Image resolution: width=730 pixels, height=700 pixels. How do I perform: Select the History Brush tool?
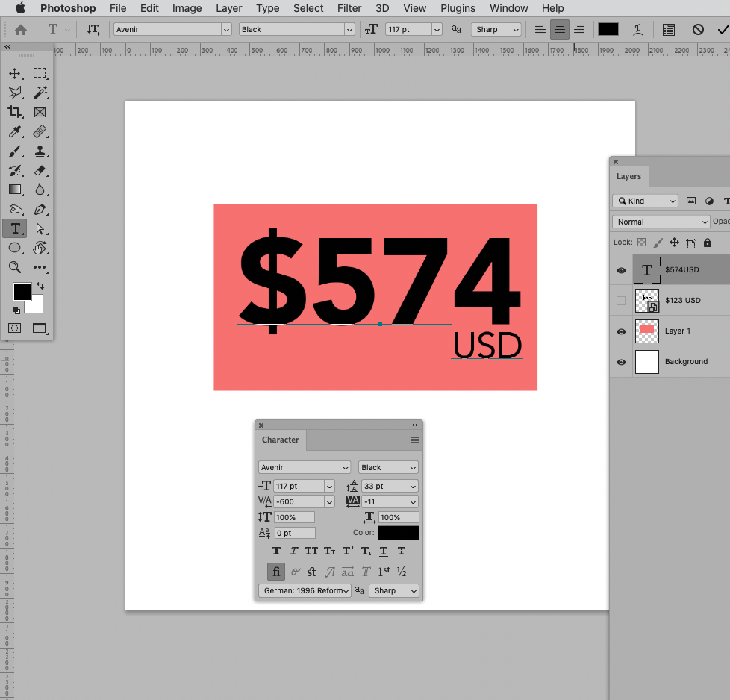tap(15, 171)
